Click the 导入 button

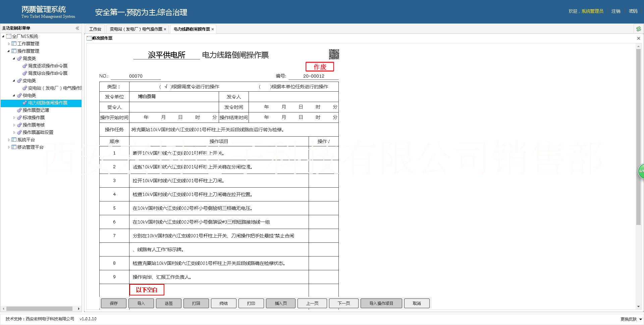click(x=141, y=303)
